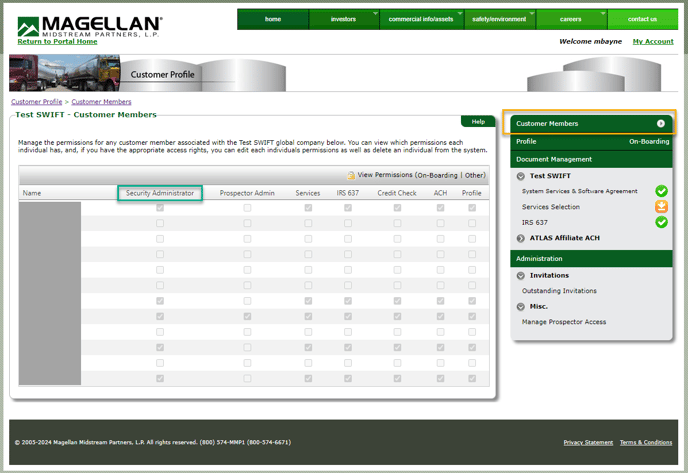This screenshot has width=688, height=473.
Task: View On-Boarding permissions link in table header
Action: pyautogui.click(x=437, y=176)
